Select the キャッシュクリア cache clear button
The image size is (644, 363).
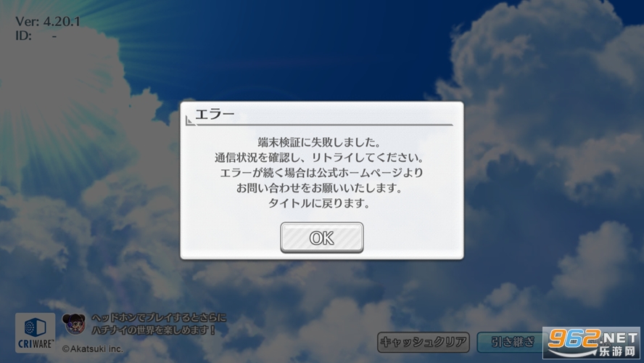[x=423, y=342]
